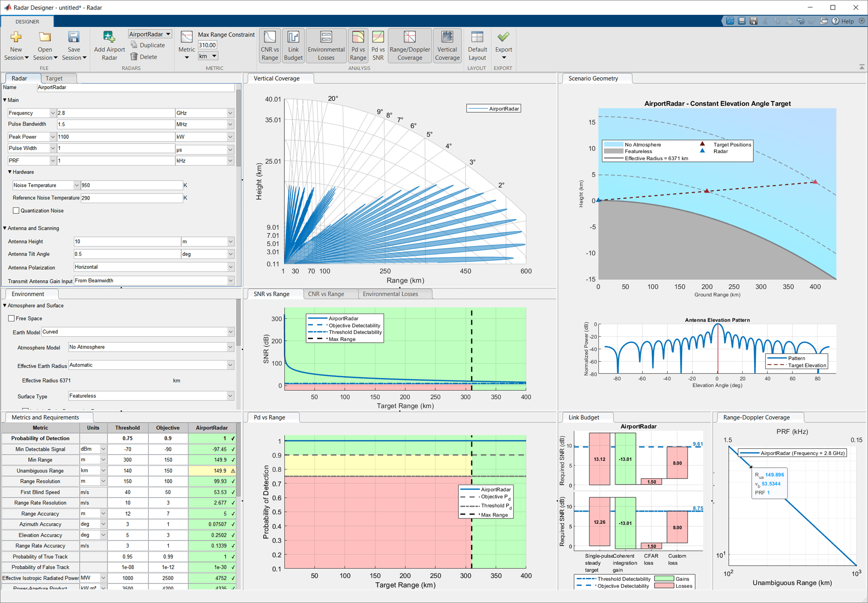Click the undo arrow in quick access bar
This screenshot has height=603, width=868.
click(x=800, y=21)
